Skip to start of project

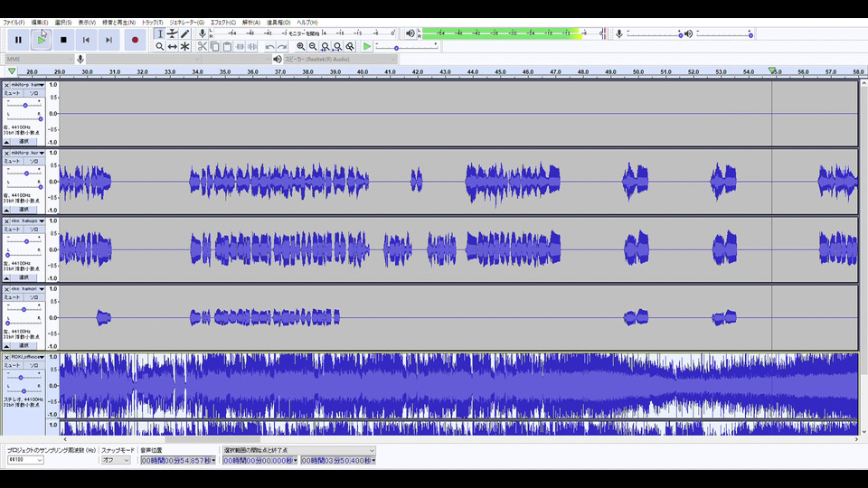point(86,40)
